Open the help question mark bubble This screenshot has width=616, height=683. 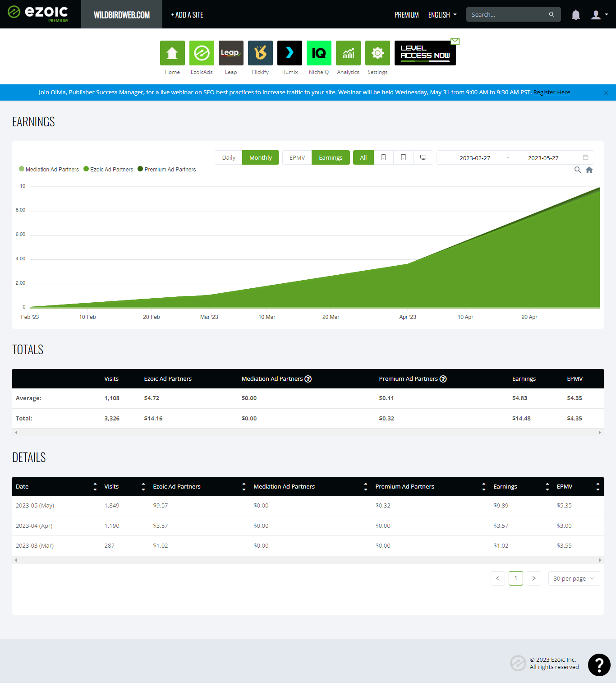[599, 665]
